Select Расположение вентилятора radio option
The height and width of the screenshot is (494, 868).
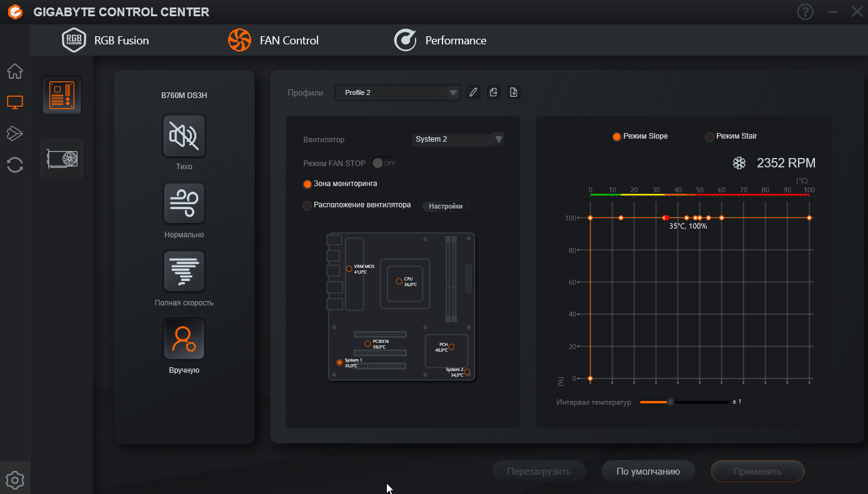click(307, 205)
